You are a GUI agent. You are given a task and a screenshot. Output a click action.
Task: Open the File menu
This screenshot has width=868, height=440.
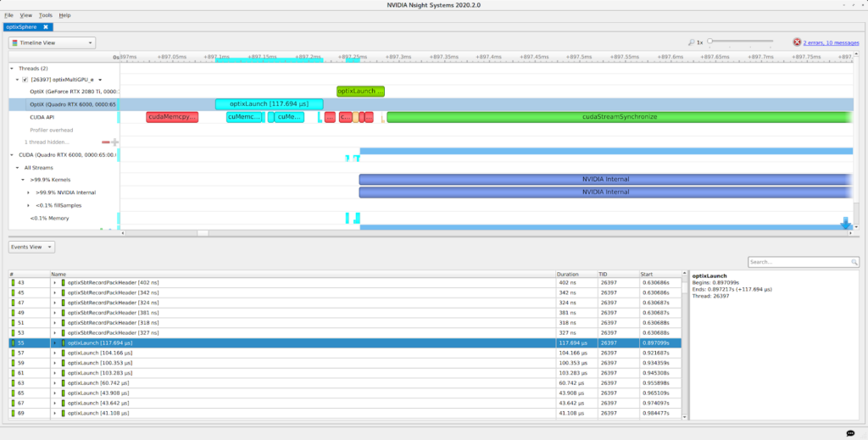(8, 15)
